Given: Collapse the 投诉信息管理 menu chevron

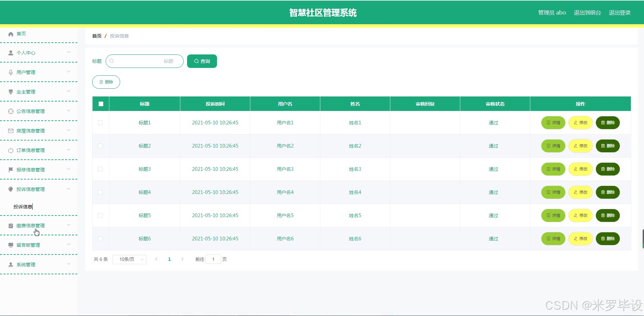Looking at the screenshot, I should click(x=69, y=189).
